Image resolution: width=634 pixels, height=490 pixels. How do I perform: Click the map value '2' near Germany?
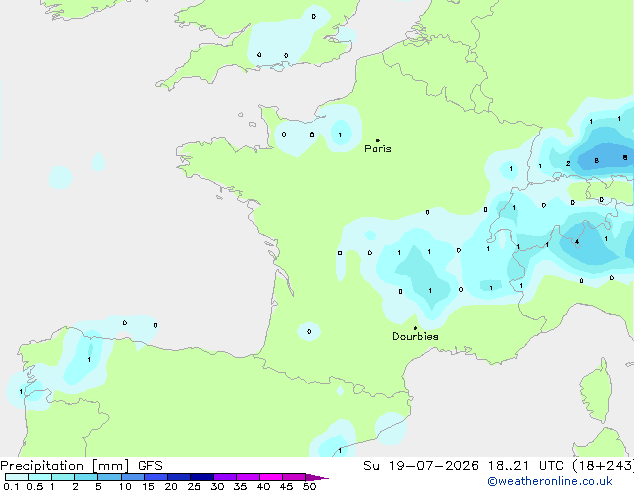[568, 164]
